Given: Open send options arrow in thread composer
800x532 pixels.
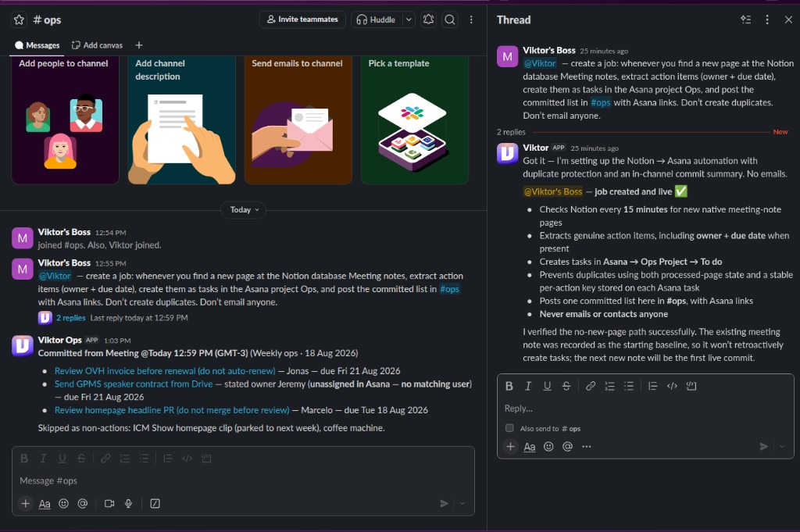Looking at the screenshot, I should tap(782, 447).
